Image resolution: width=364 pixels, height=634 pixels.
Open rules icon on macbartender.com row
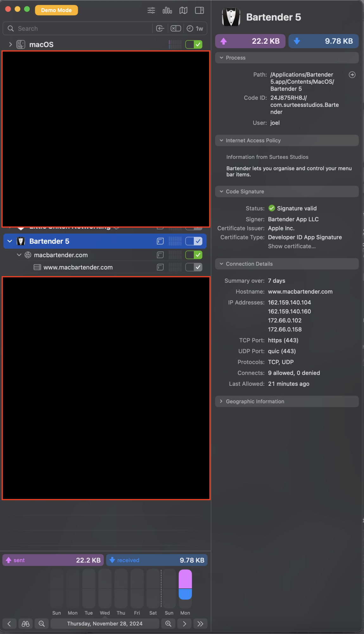[160, 255]
